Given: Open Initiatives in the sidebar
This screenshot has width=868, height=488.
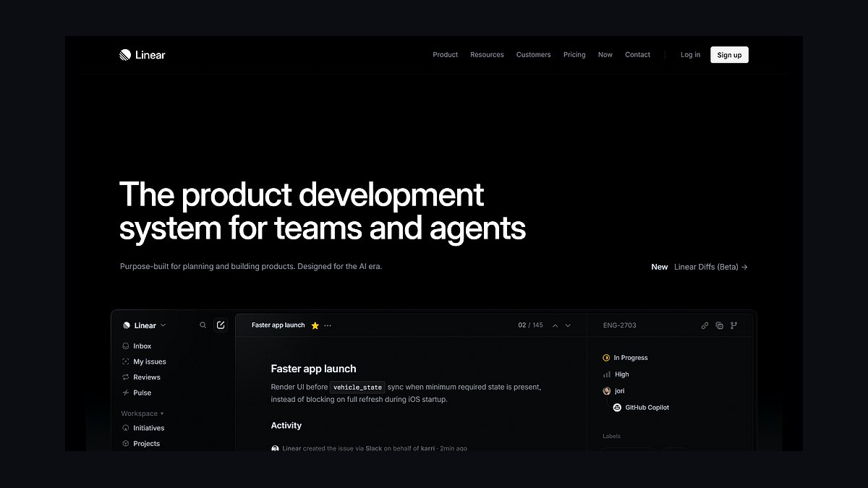Looking at the screenshot, I should pos(143,428).
